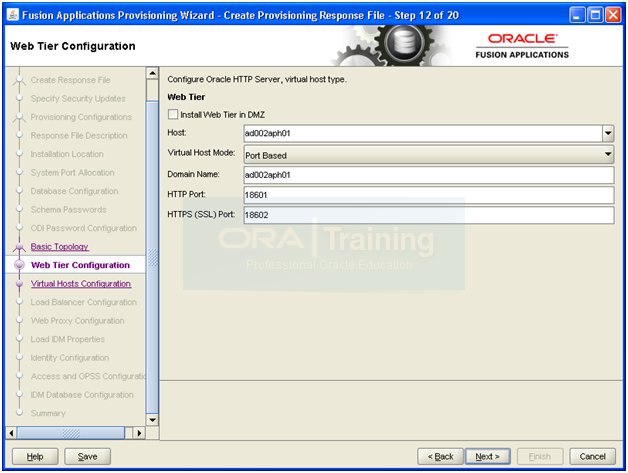Screen dimensions: 628x473
Task: Proceed with the Next button
Action: click(x=487, y=456)
